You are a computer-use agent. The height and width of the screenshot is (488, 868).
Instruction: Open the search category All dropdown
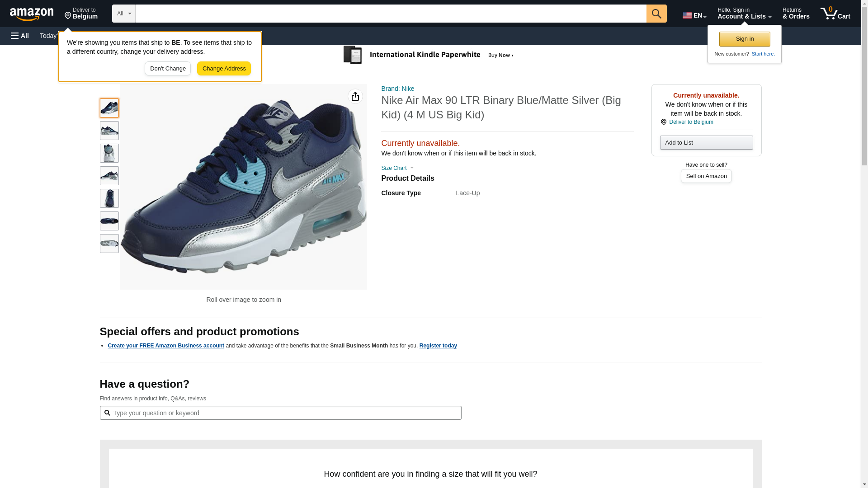[x=123, y=14]
